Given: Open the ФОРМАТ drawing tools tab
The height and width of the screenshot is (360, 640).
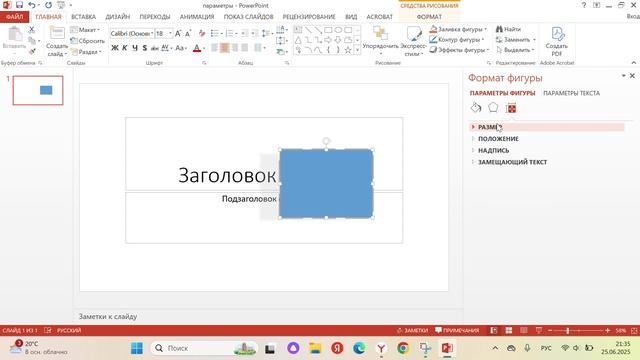Looking at the screenshot, I should [429, 17].
